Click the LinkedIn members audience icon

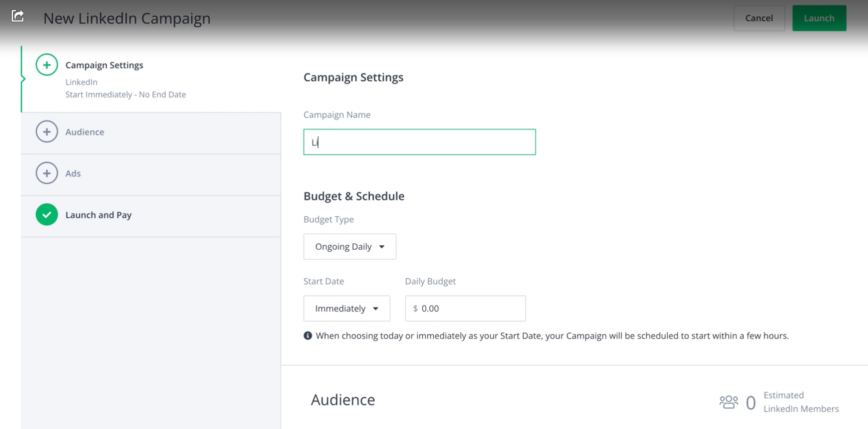(x=728, y=401)
